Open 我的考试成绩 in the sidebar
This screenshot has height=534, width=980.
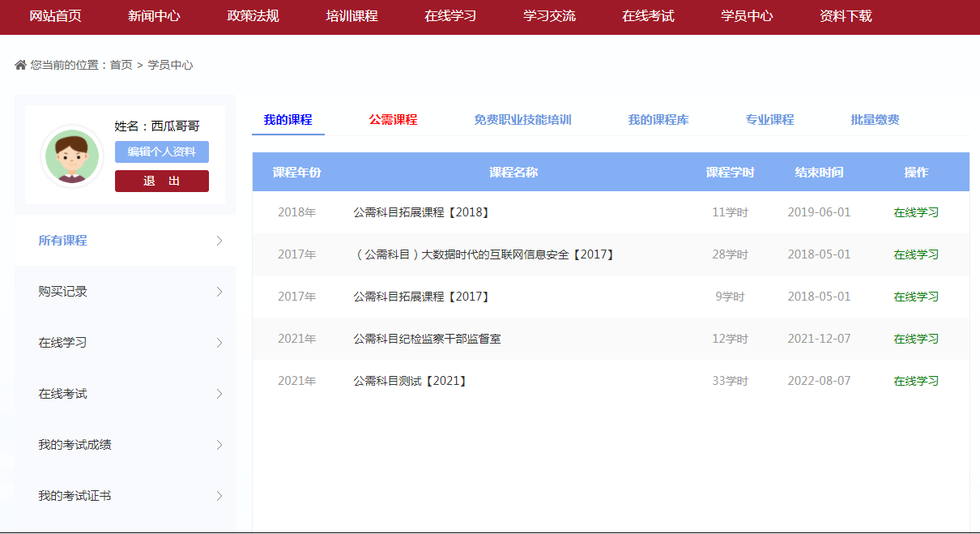pyautogui.click(x=75, y=445)
